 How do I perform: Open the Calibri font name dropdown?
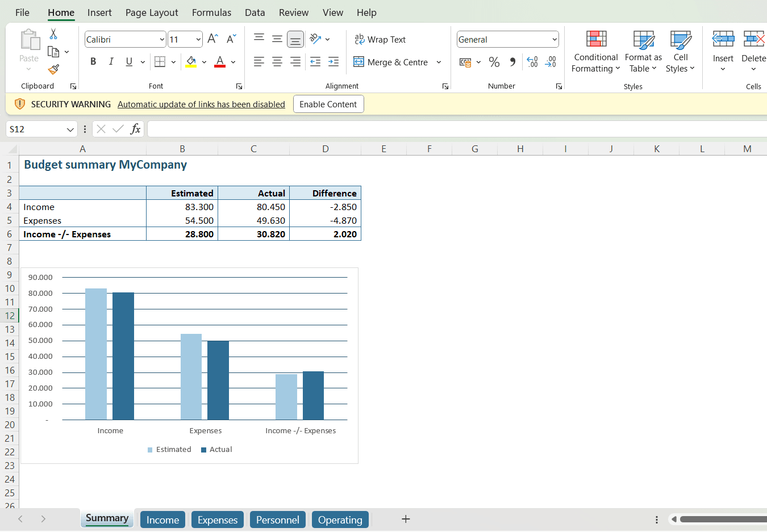click(x=162, y=40)
